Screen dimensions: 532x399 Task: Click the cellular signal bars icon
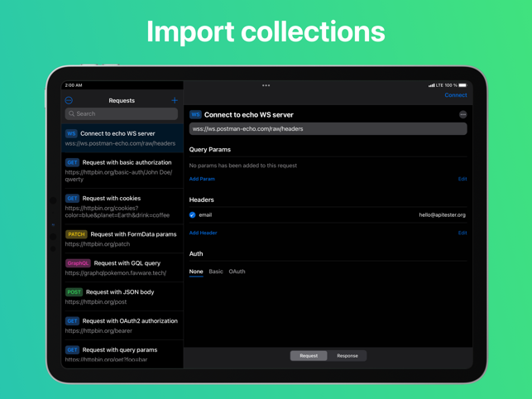coord(431,85)
